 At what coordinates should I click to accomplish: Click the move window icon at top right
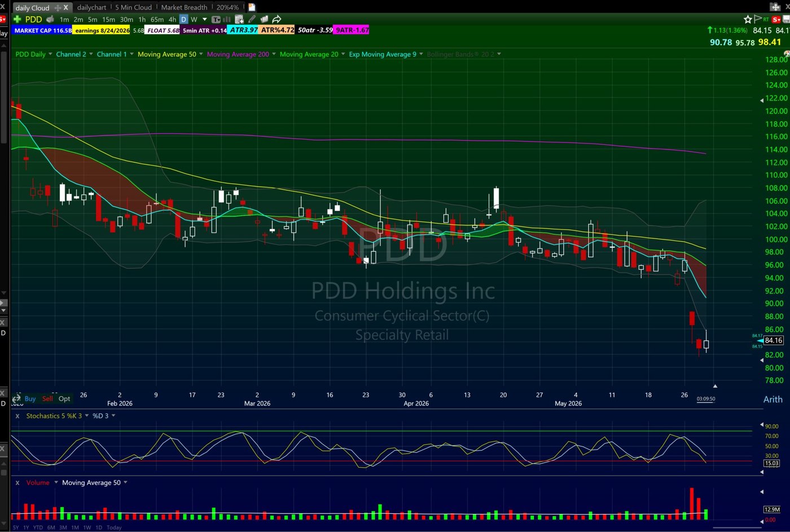(775, 7)
